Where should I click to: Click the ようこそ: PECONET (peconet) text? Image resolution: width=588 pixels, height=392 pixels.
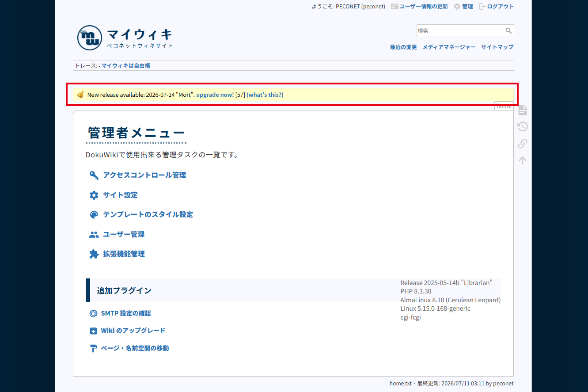348,7
